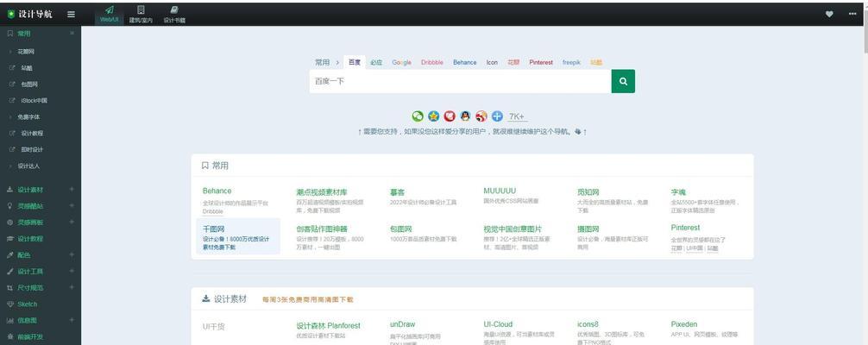Open 觅知网 link
Screen dimensions: 868x345
click(x=588, y=192)
